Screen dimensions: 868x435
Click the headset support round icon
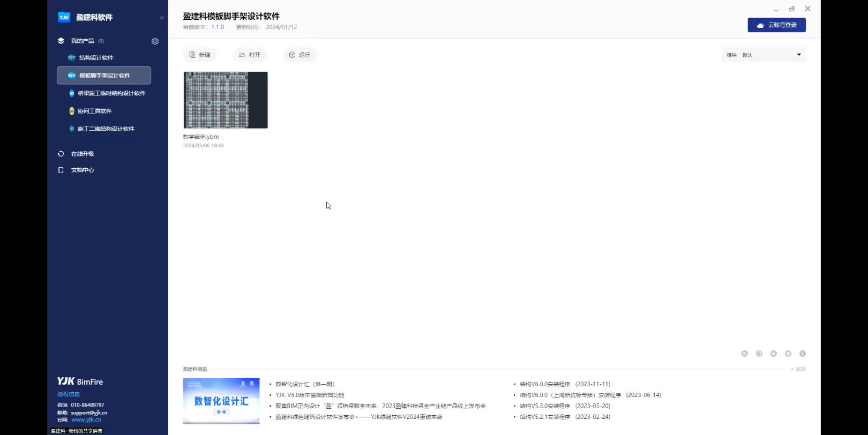759,354
